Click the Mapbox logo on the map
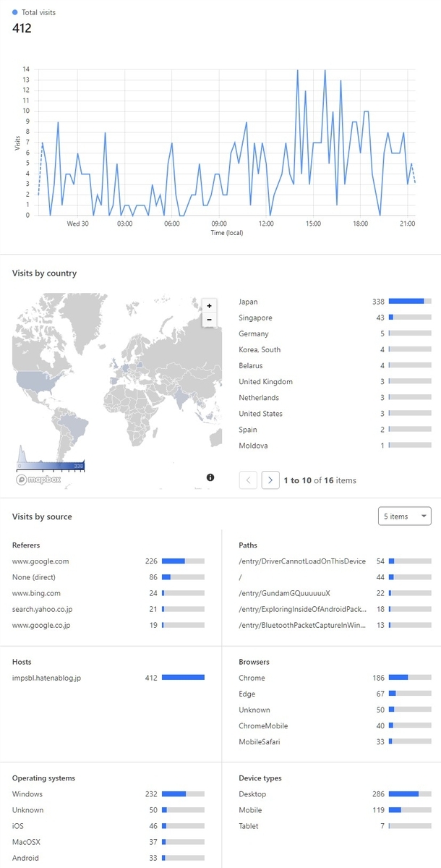 pyautogui.click(x=37, y=480)
